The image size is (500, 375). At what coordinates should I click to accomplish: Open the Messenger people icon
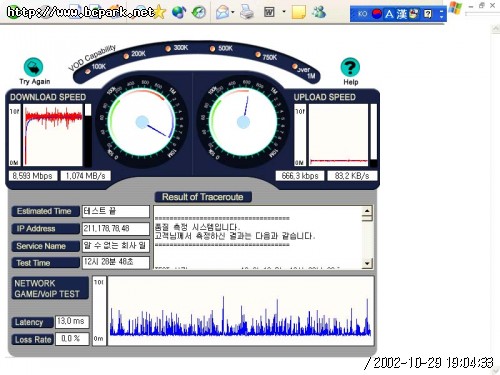(319, 12)
